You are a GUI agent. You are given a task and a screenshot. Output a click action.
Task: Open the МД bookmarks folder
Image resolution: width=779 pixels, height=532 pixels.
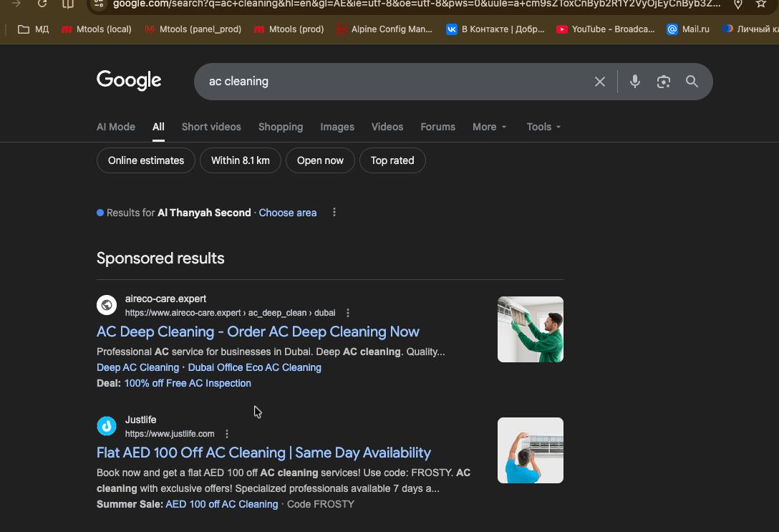(33, 29)
